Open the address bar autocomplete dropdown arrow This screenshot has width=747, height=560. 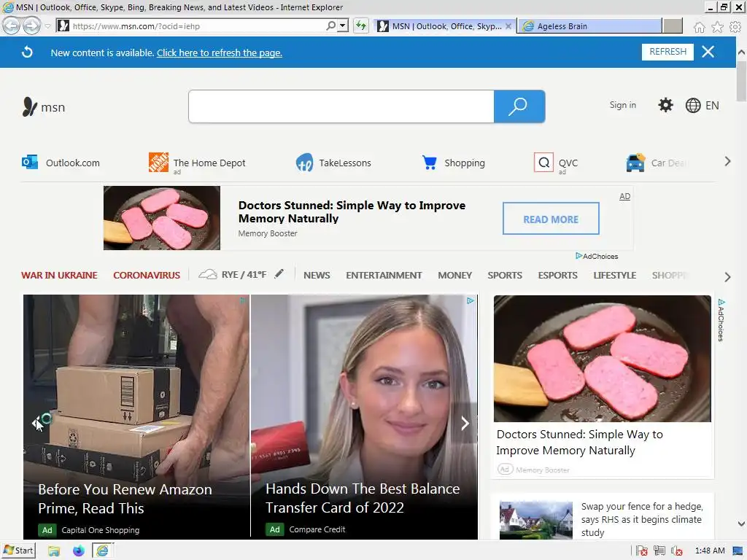pos(343,26)
